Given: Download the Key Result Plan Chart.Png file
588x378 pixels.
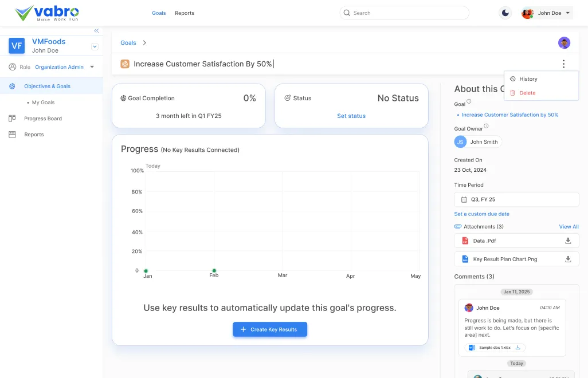Looking at the screenshot, I should click(568, 259).
